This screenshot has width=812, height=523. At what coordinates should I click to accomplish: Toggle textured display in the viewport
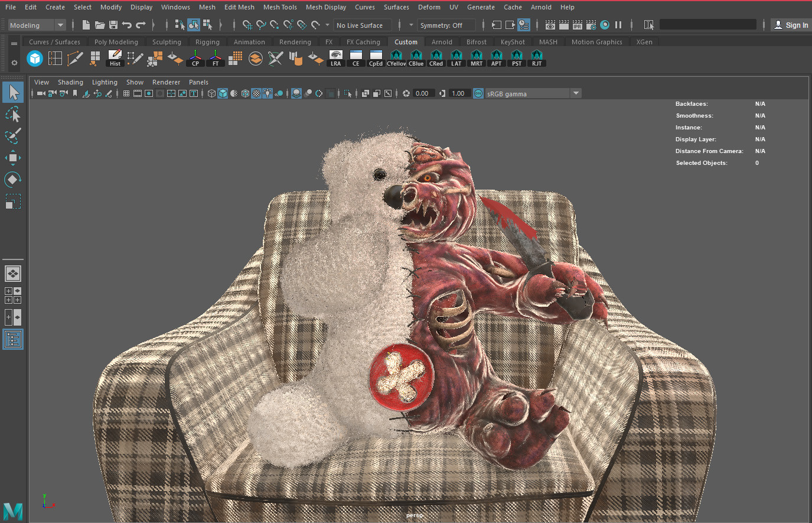(256, 93)
